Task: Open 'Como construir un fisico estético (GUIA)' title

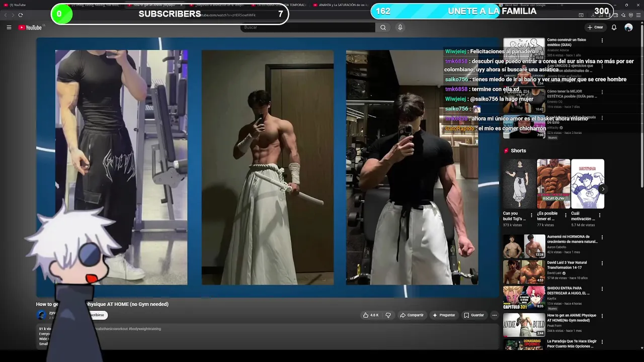Action: [x=567, y=42]
